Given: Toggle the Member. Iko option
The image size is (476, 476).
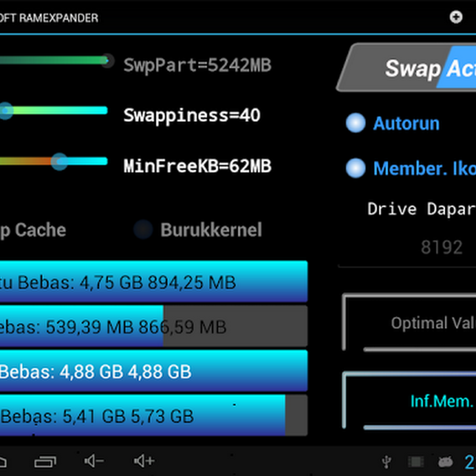Looking at the screenshot, I should pos(411,168).
